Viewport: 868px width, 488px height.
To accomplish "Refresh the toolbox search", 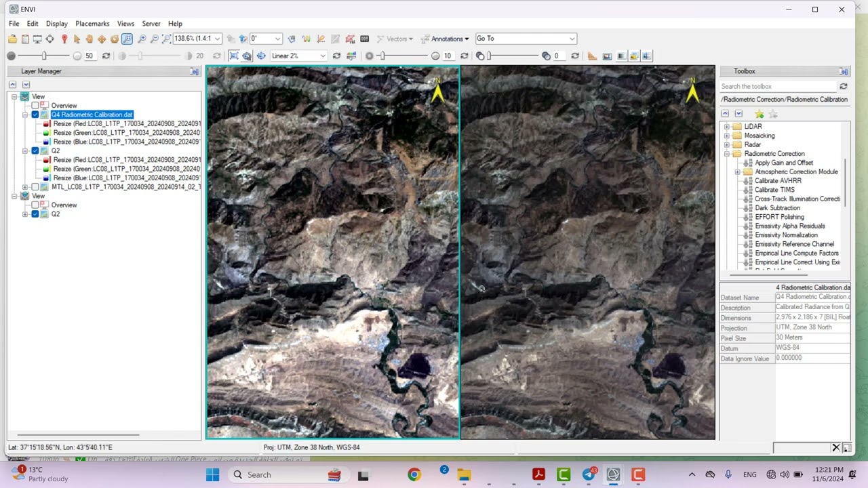I will [x=844, y=87].
